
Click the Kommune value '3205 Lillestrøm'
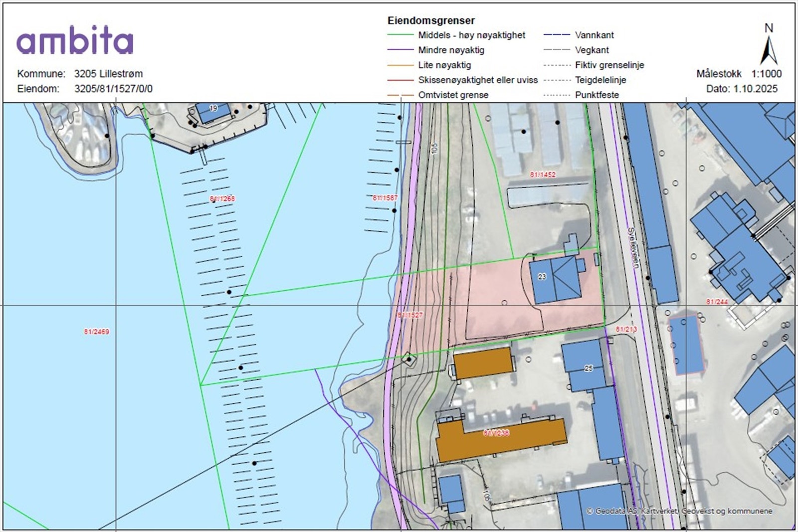[109, 74]
